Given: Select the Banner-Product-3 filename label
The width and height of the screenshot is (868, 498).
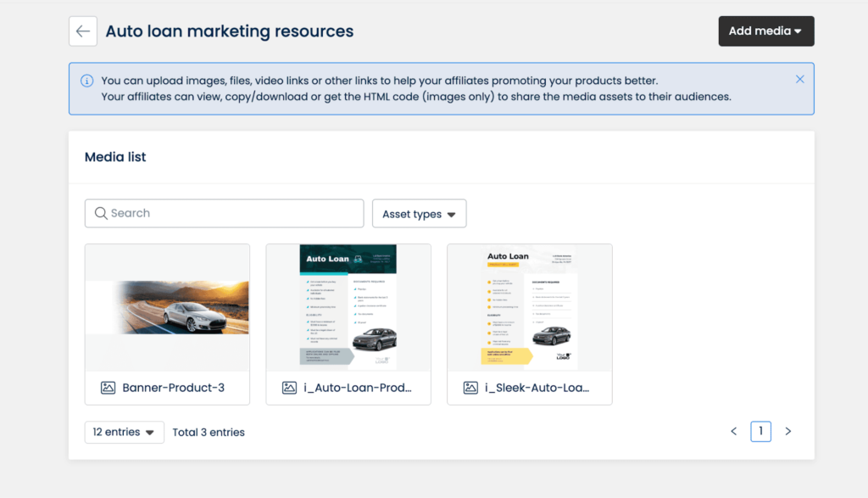Looking at the screenshot, I should click(x=174, y=388).
